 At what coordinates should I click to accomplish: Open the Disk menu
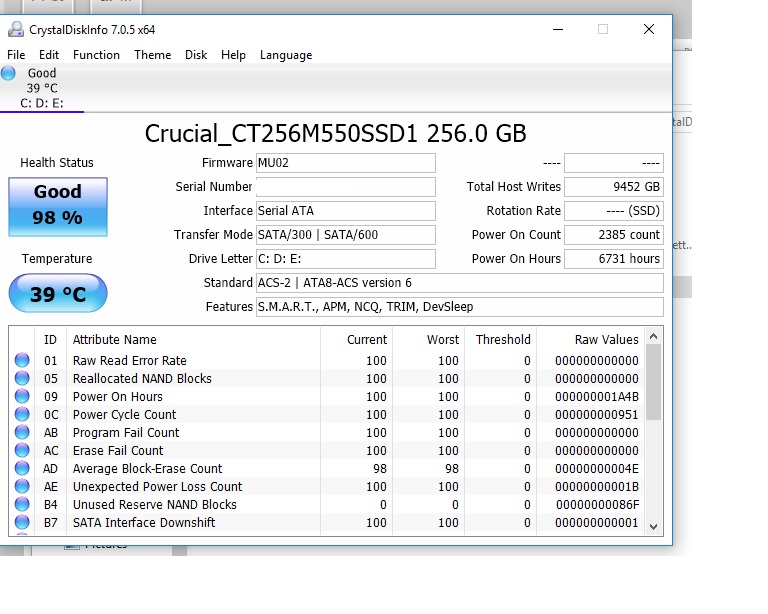tap(196, 55)
